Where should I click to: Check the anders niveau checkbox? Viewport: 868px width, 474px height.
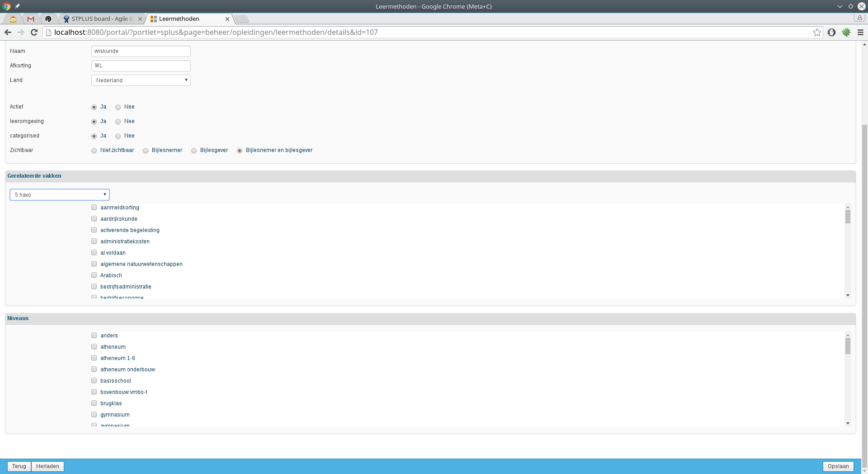(94, 335)
